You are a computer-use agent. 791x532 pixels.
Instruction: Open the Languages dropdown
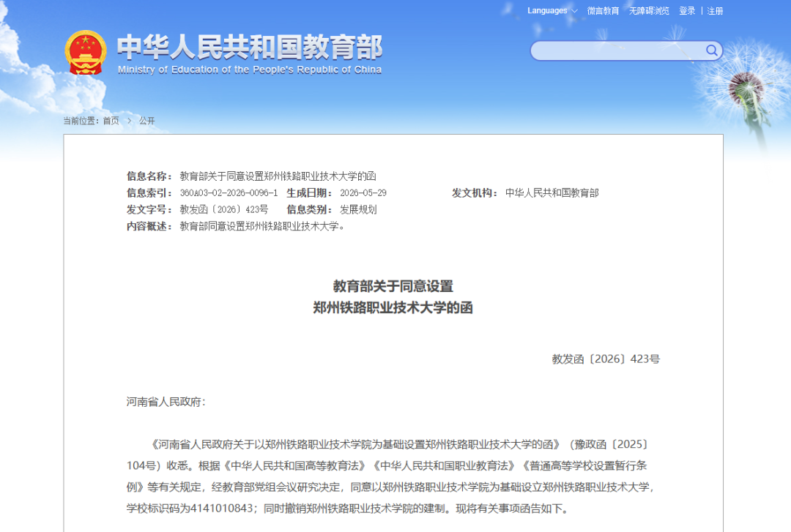(x=552, y=10)
